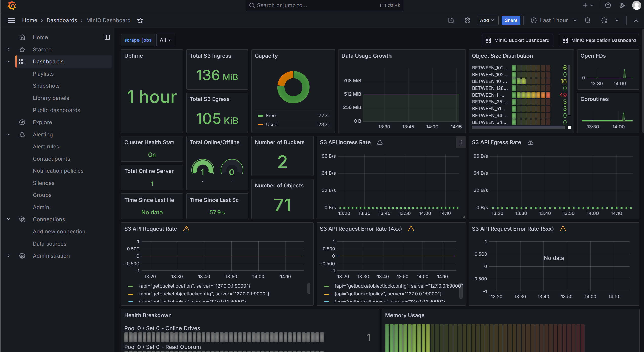Toggle getbucketlocation series in Request Rate legend
This screenshot has height=352, width=644.
pos(194,286)
